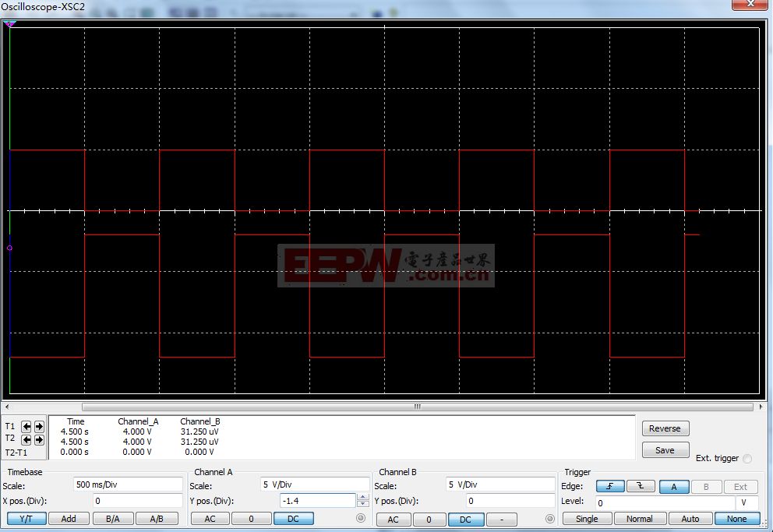Move cursor T2 left with arrow

point(26,439)
